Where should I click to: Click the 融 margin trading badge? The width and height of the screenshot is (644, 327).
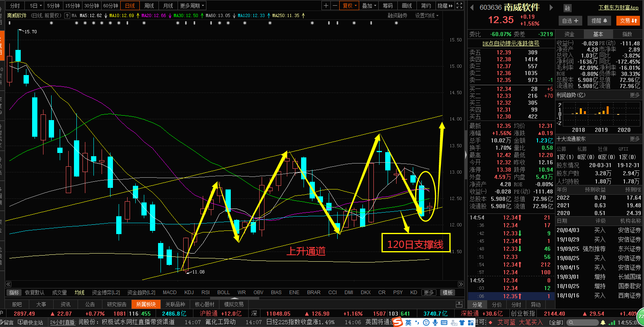[568, 8]
